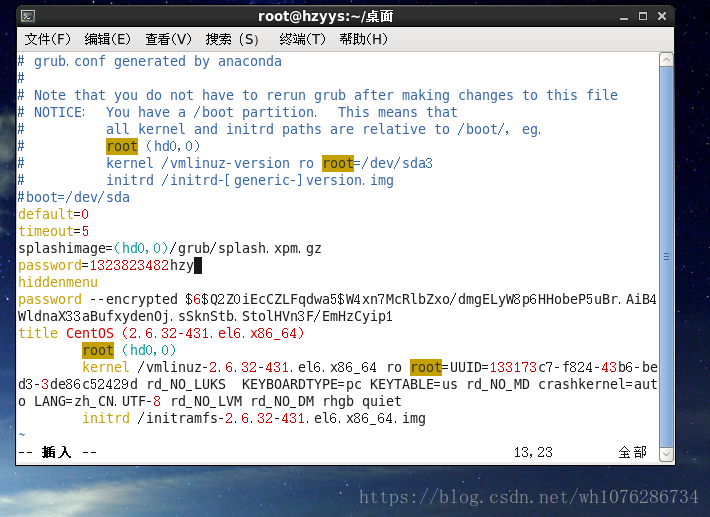Screen dimensions: 710x517
Task: Click the vertical scrollbar thumb
Action: pos(666,257)
